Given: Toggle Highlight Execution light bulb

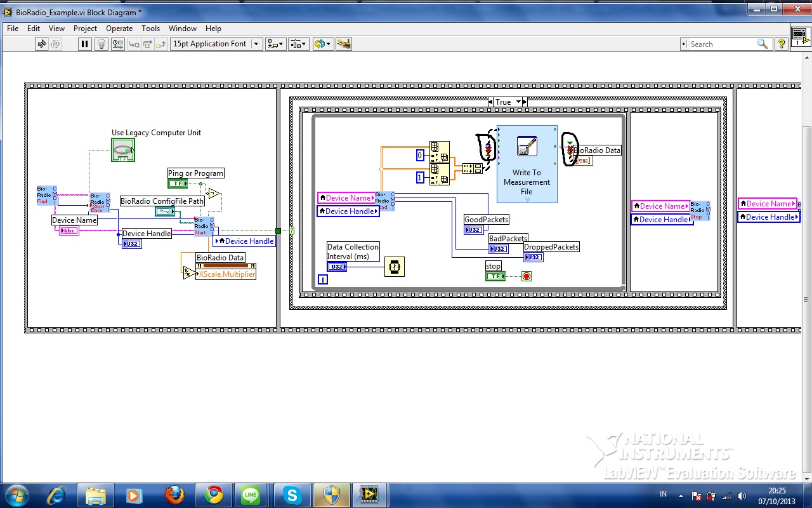Looking at the screenshot, I should 101,44.
